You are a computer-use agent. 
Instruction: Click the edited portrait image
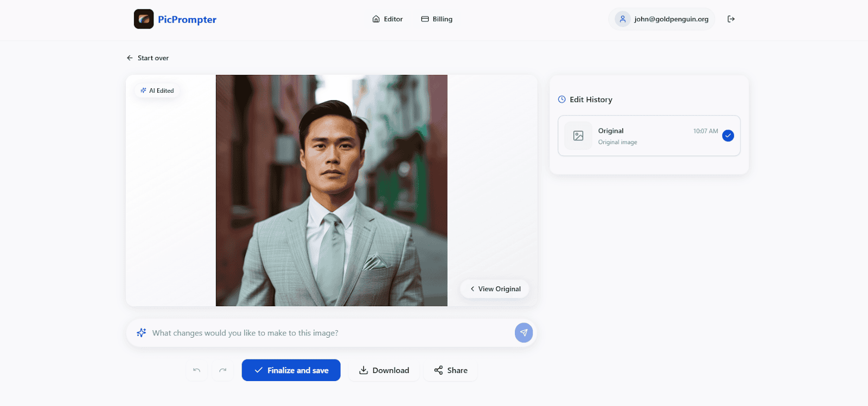[331, 190]
